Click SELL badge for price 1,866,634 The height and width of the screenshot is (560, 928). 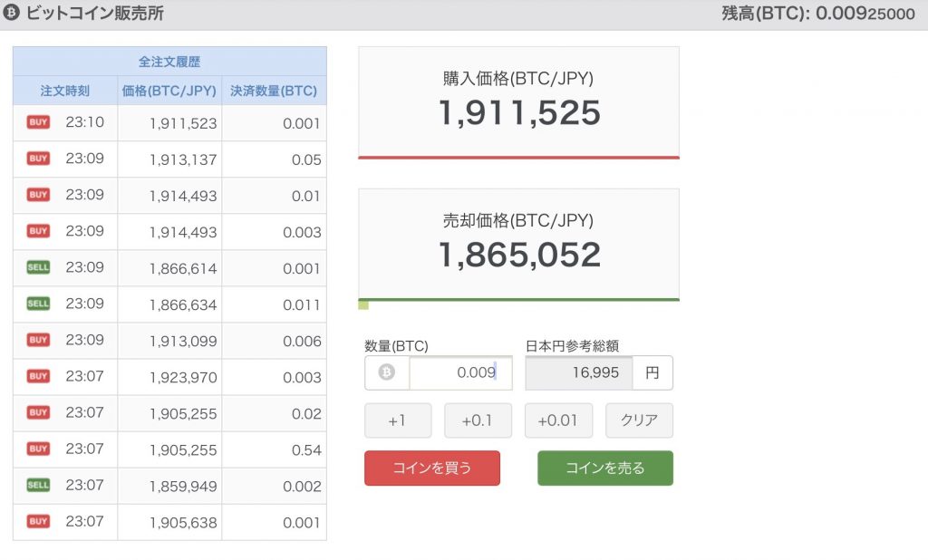pyautogui.click(x=38, y=304)
